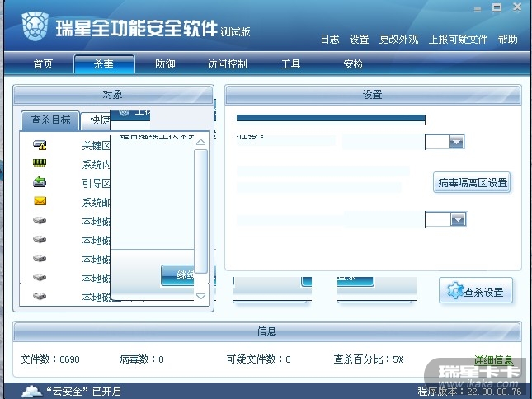Select the 查杀目标 sub-tab
Viewport: 532px width, 399px height.
point(50,120)
